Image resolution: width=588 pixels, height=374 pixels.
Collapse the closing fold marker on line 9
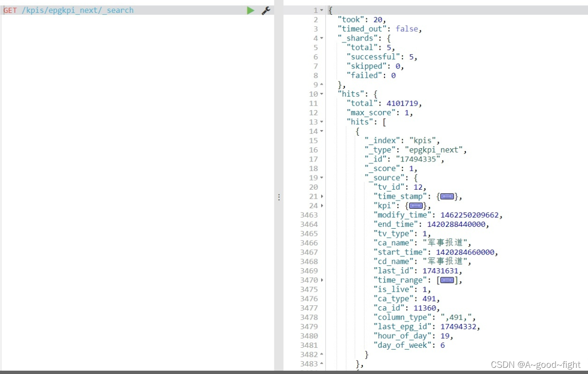click(322, 85)
